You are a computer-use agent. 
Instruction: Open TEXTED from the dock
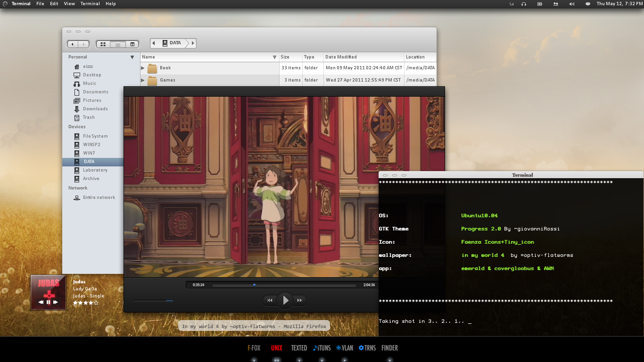(x=299, y=348)
